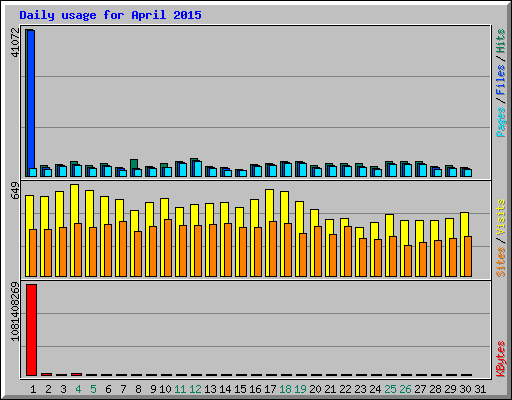Click the small red KBytes bar for day 4

click(76, 374)
